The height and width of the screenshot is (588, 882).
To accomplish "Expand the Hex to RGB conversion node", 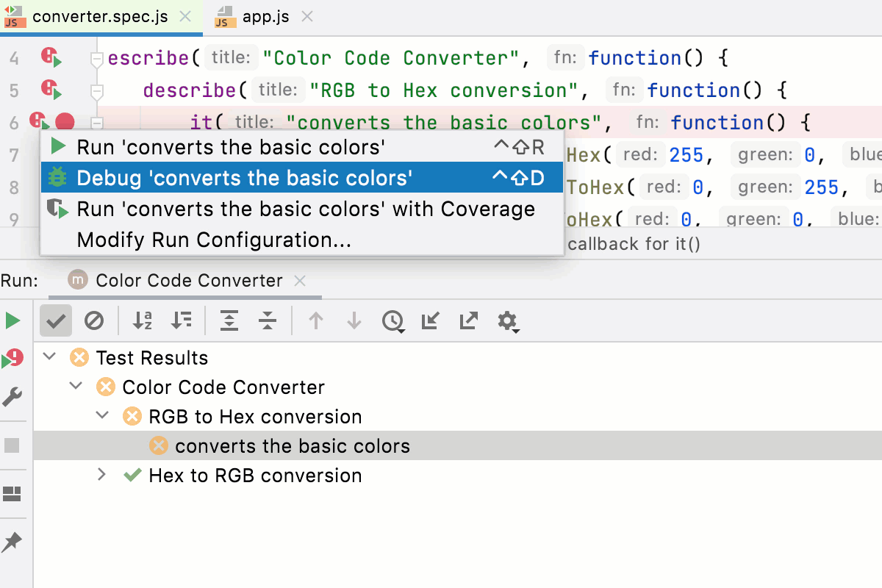I will 103,475.
